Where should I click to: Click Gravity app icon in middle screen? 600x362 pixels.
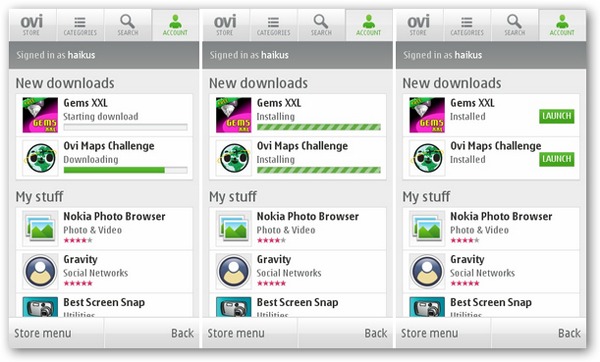[234, 271]
